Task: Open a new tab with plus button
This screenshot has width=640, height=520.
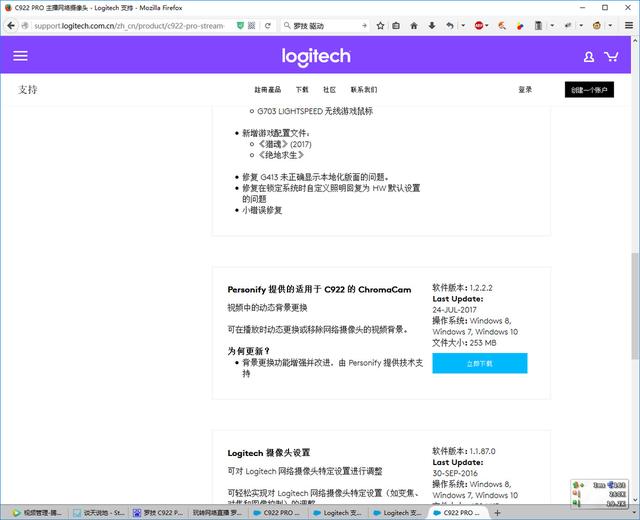Action: pos(497,513)
